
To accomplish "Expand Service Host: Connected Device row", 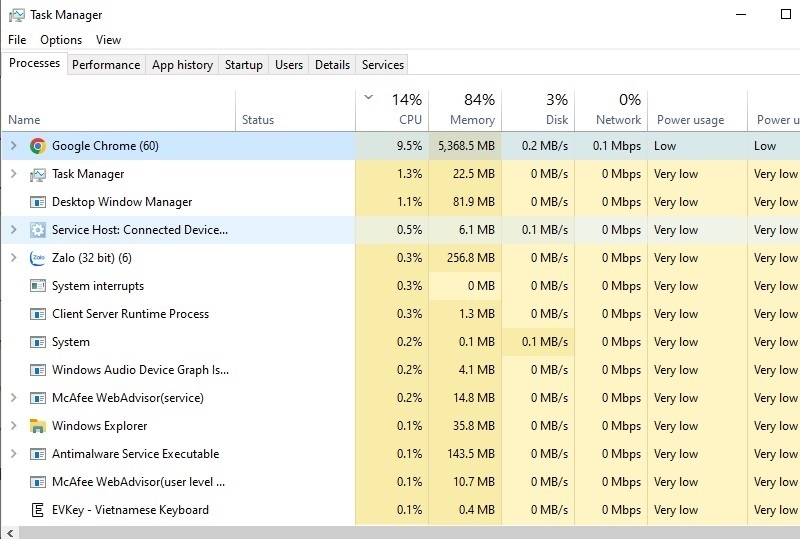I will [x=14, y=230].
